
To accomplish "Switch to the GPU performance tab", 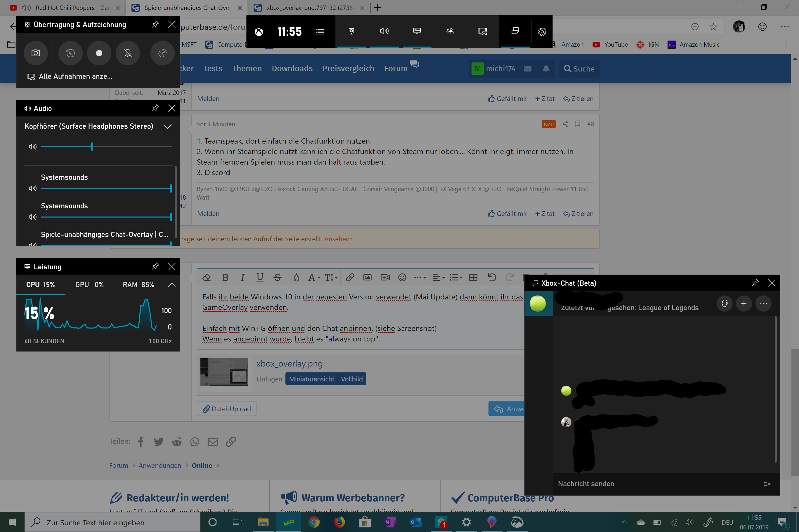I will tap(89, 285).
